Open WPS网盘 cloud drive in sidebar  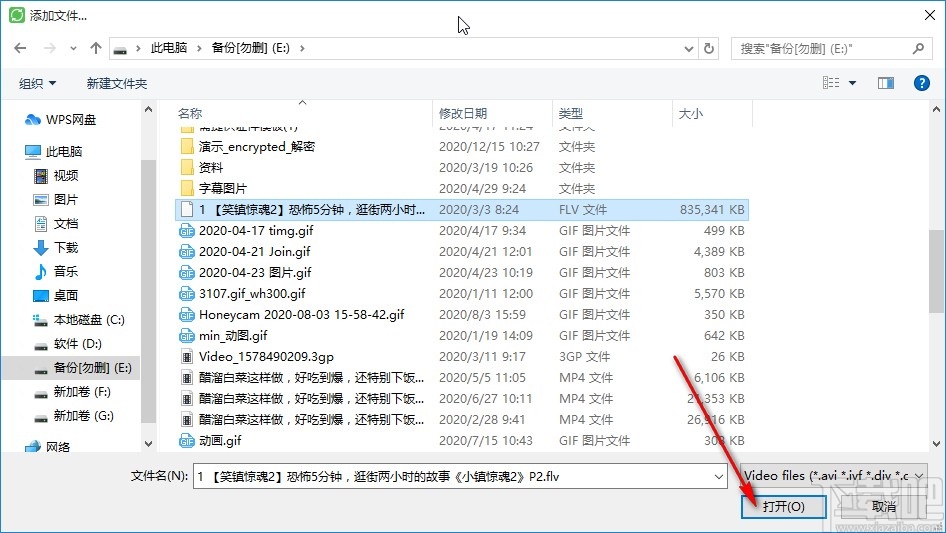point(60,120)
